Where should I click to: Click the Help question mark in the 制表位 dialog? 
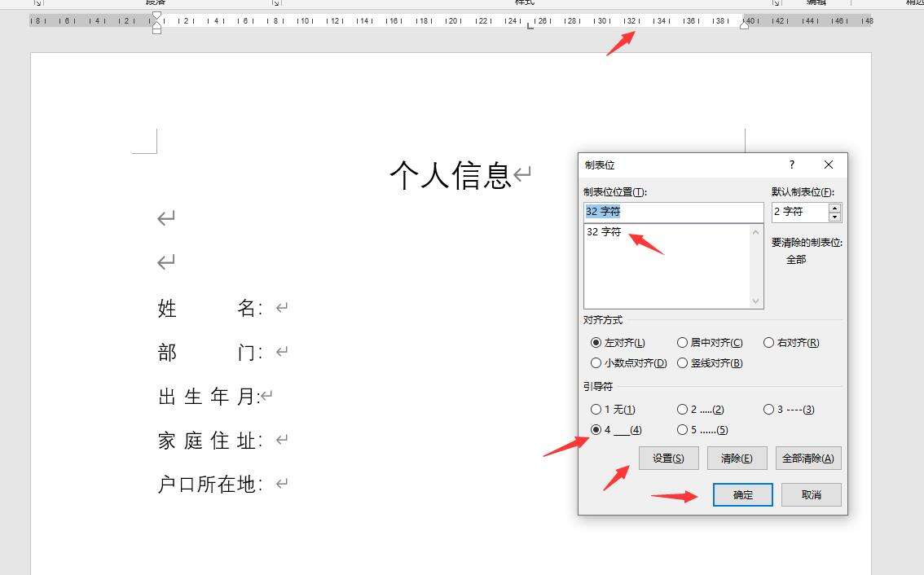791,165
